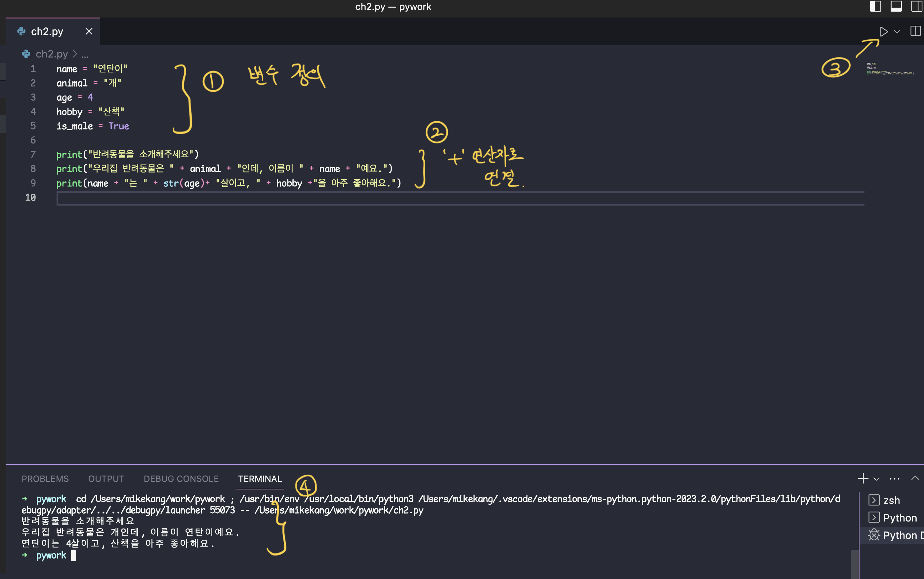This screenshot has width=924, height=579.
Task: Switch to the PROBLEMS tab
Action: click(x=45, y=479)
